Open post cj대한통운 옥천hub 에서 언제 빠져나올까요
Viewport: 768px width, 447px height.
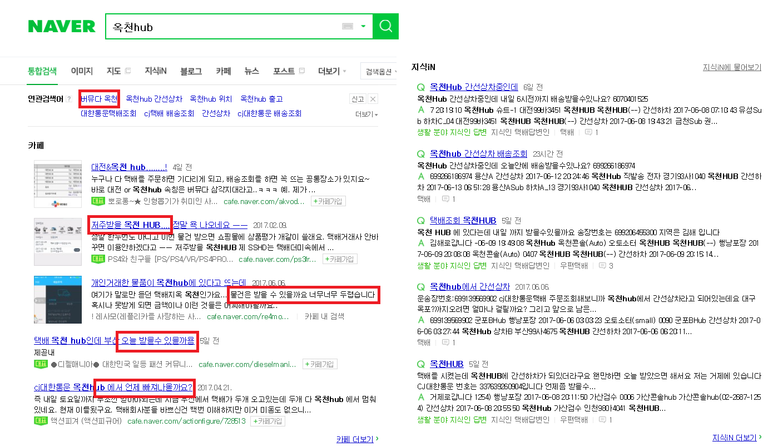[114, 387]
